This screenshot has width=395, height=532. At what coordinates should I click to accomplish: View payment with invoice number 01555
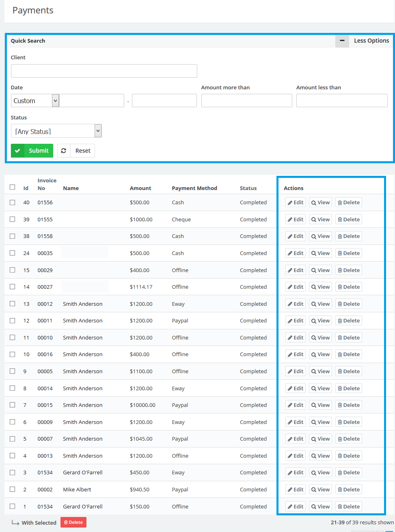click(320, 220)
